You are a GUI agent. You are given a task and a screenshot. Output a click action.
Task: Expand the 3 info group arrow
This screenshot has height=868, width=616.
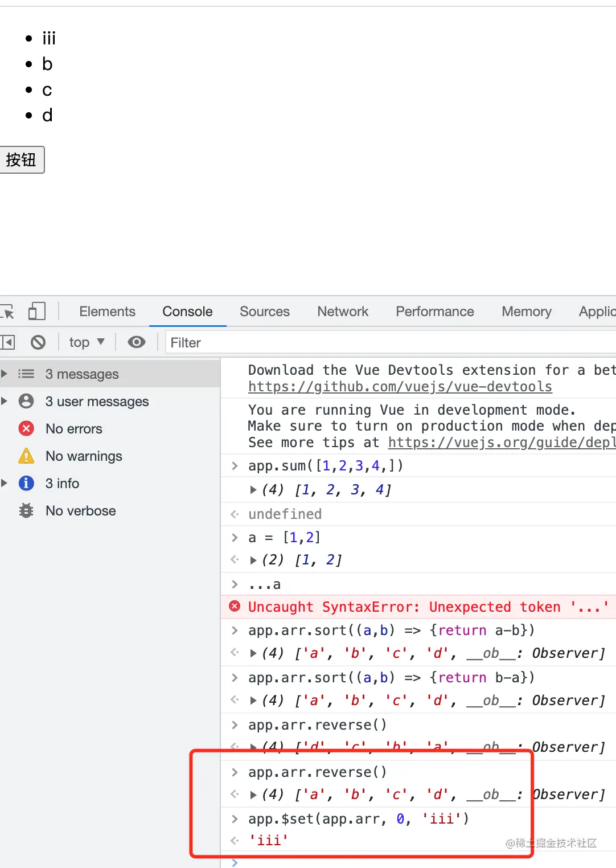(5, 483)
